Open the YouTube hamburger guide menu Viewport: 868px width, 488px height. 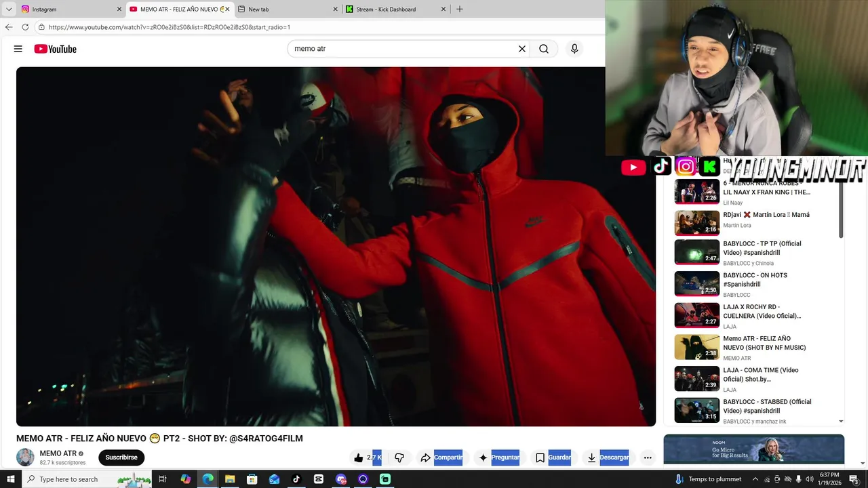18,49
